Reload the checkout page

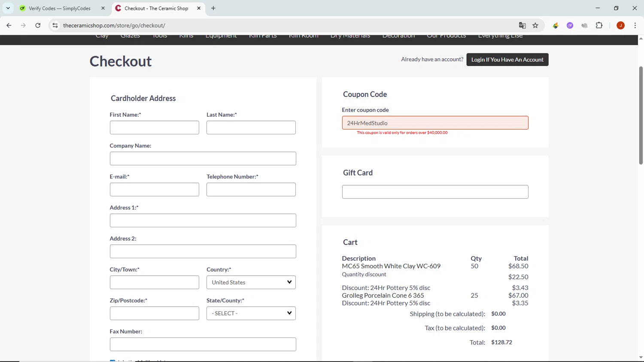click(38, 25)
